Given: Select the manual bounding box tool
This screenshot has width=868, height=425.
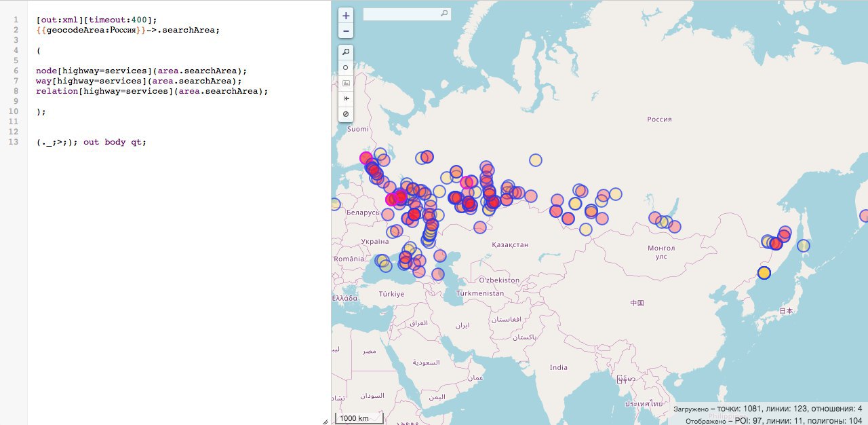Looking at the screenshot, I should click(347, 84).
